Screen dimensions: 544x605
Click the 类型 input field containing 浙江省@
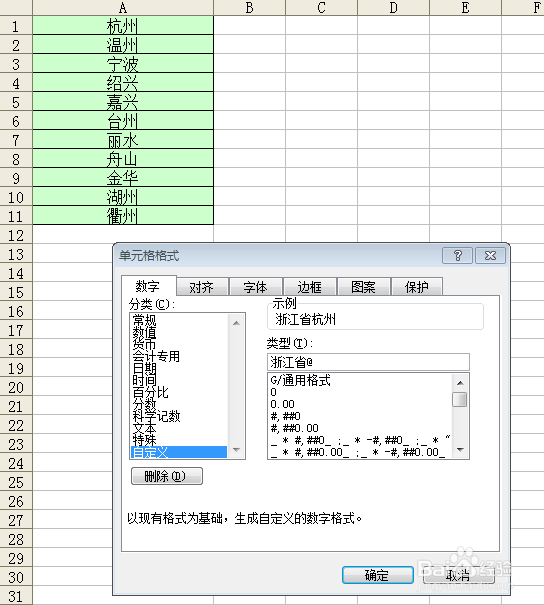368,362
